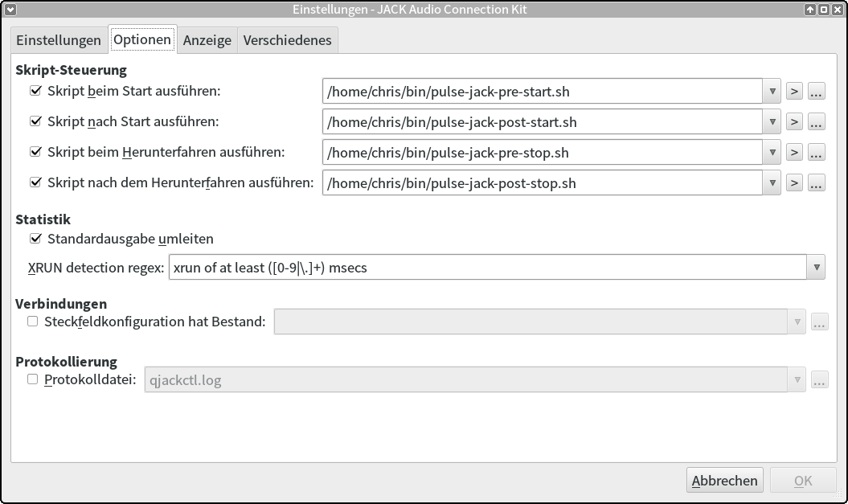Shade the window with the up-arrow button
Screen dimensions: 848x504
coord(809,9)
